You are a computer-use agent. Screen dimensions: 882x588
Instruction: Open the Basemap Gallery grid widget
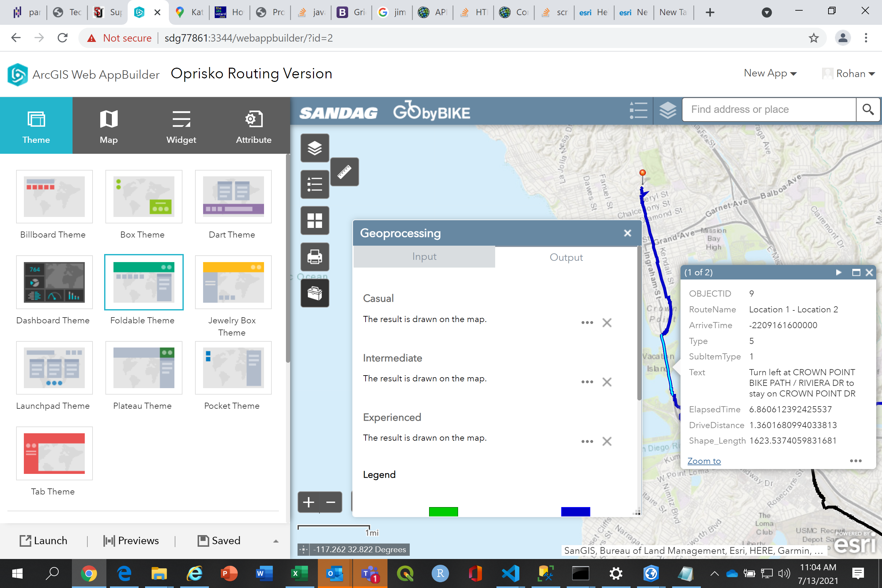[315, 220]
